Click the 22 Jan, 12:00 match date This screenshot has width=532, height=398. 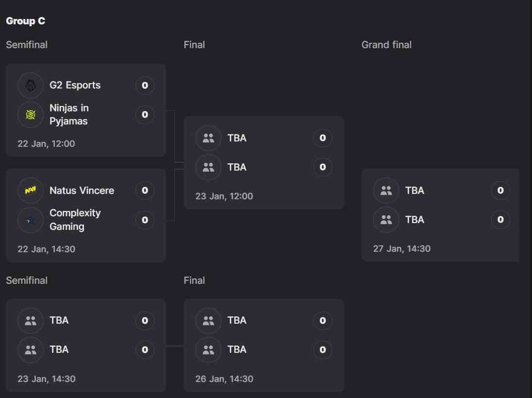click(46, 143)
